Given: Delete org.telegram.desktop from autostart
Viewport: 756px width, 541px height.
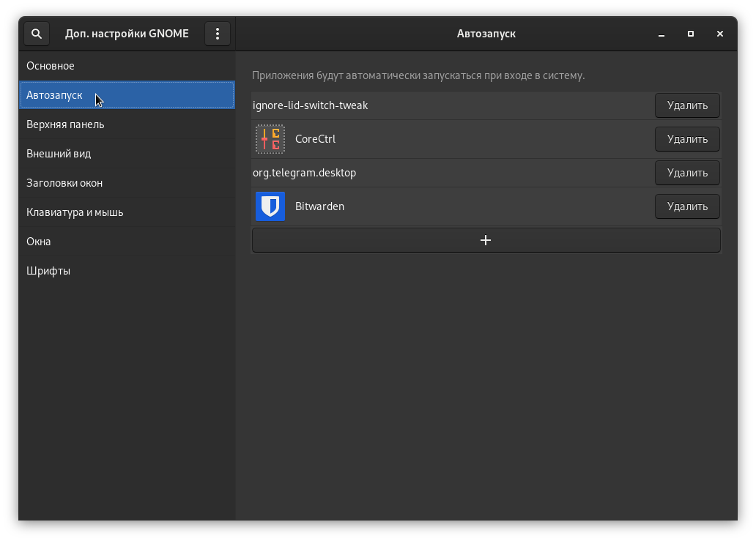Looking at the screenshot, I should click(686, 173).
